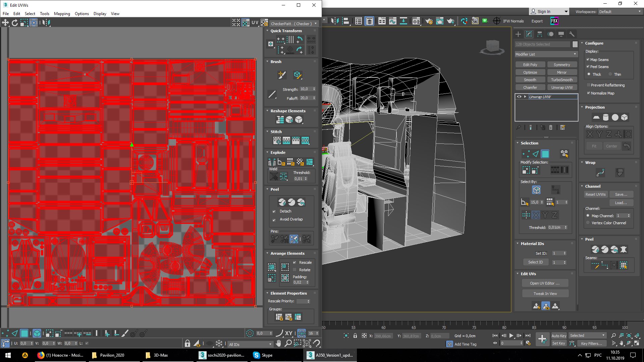This screenshot has width=644, height=362.
Task: Click the Open UV Editor button
Action: coord(545,283)
